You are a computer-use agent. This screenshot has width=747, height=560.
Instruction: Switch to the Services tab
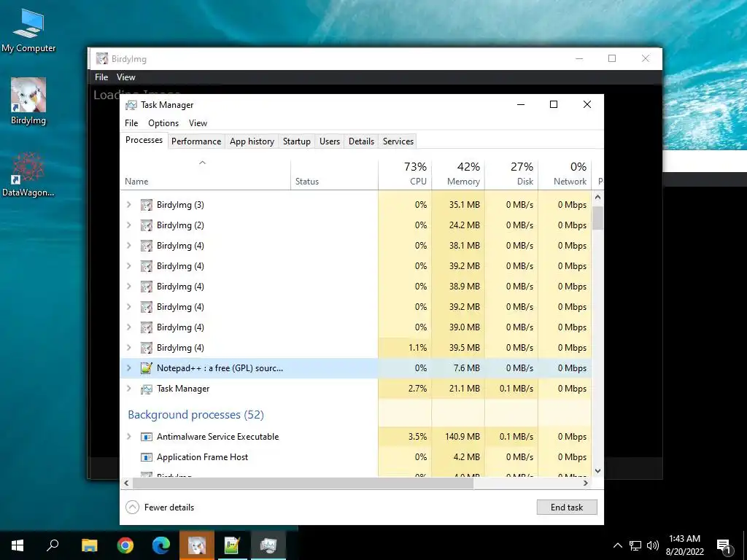click(x=398, y=141)
